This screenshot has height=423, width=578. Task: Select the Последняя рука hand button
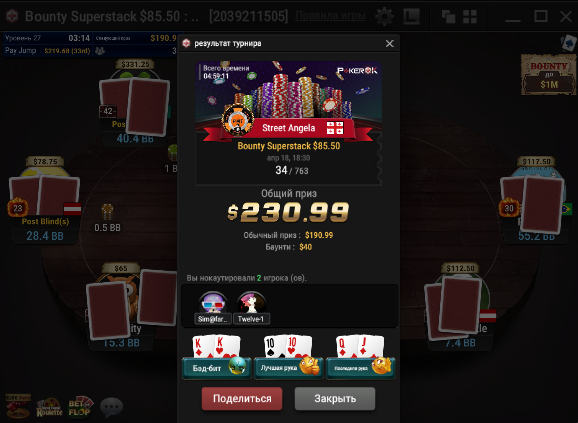coord(361,368)
